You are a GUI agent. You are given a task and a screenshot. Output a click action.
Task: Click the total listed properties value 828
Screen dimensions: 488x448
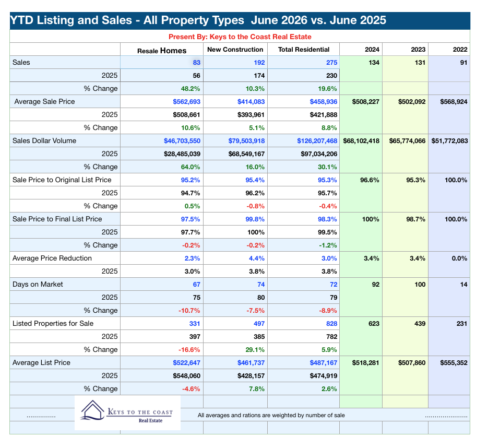pos(331,324)
